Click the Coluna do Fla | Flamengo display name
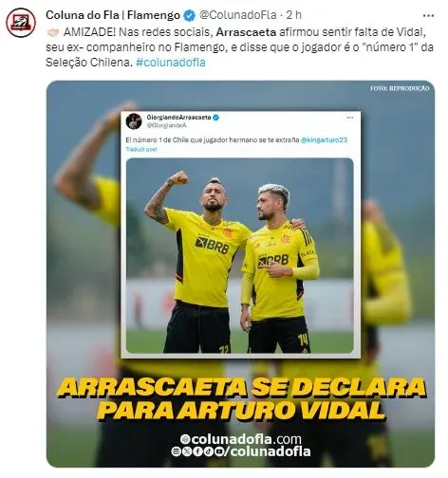Screen dimensions: 448x478 point(113,15)
